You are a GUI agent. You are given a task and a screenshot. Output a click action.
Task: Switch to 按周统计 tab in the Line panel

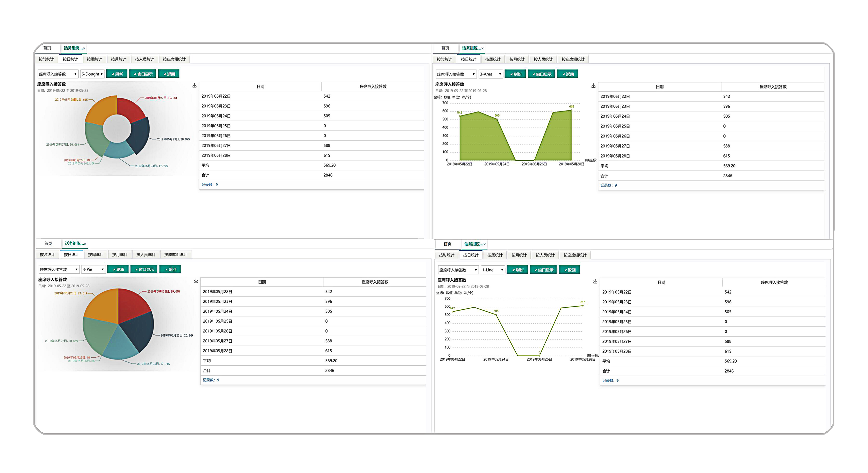point(495,255)
